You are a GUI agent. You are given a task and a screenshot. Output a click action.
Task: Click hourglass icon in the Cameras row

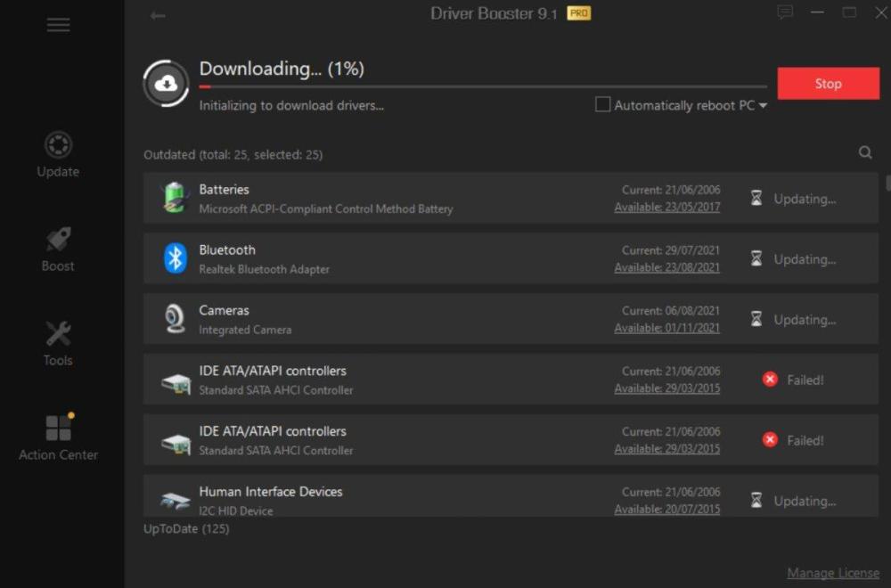(x=756, y=319)
